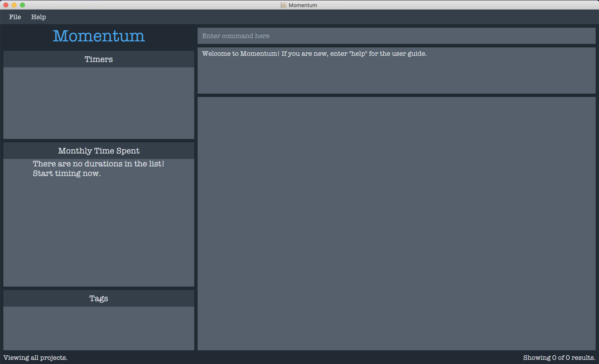Click the Welcome to Momentum result message
This screenshot has height=364, width=599.
(314, 53)
